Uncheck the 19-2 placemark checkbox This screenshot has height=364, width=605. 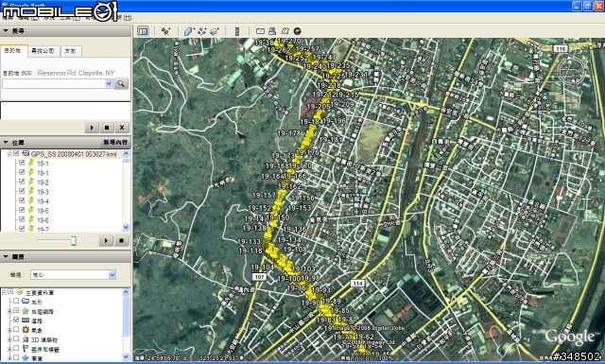tap(22, 182)
